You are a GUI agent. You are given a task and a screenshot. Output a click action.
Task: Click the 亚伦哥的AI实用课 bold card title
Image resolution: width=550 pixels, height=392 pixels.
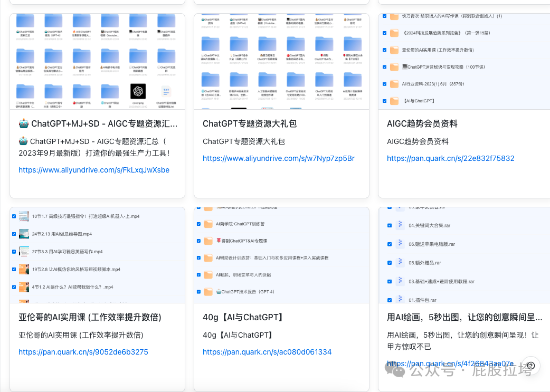click(90, 317)
